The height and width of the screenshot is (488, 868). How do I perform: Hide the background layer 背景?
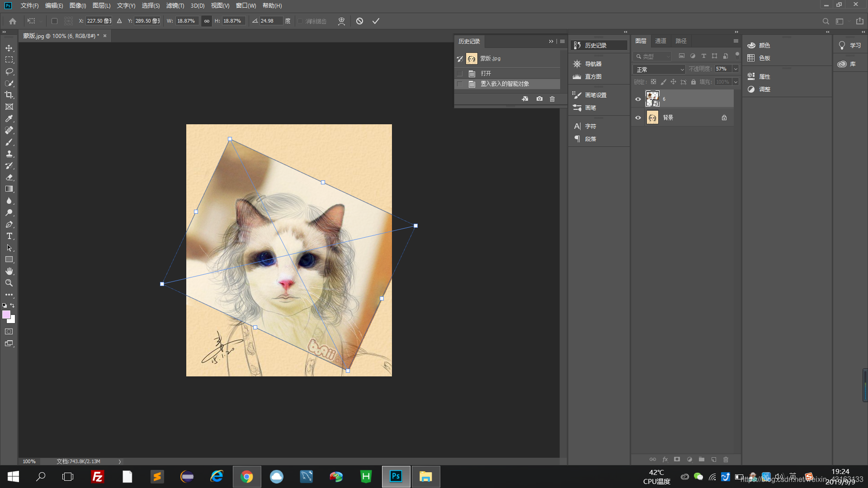(x=638, y=118)
